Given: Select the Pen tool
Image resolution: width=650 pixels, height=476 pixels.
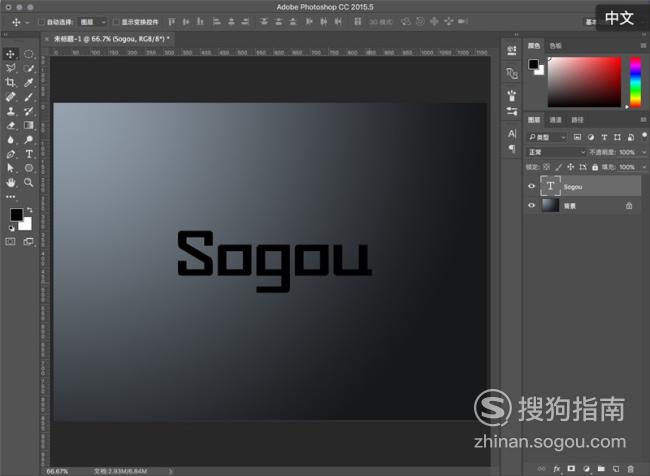Looking at the screenshot, I should click(x=10, y=154).
